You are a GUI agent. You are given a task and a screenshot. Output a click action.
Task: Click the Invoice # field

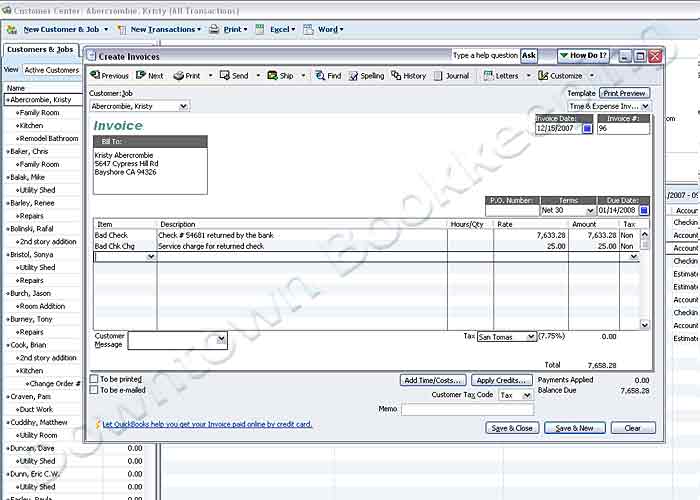click(x=623, y=128)
